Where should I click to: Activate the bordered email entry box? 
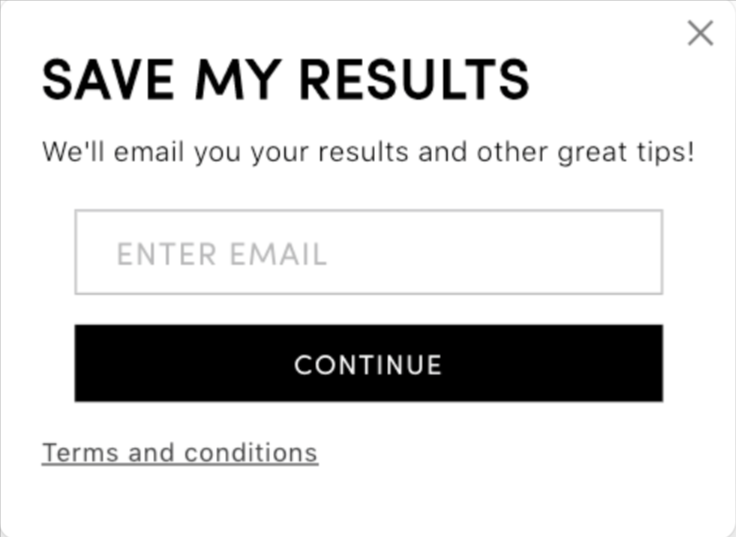(x=368, y=252)
